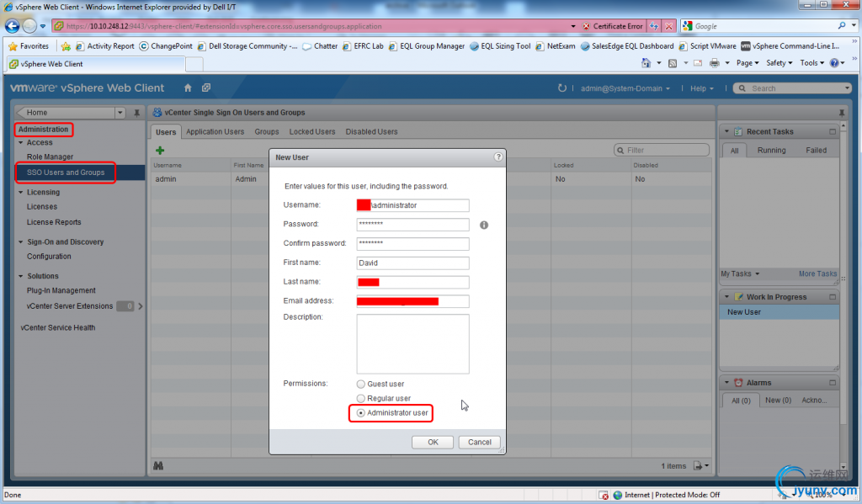862x504 pixels.
Task: Open the IE Page menu
Action: click(x=748, y=63)
